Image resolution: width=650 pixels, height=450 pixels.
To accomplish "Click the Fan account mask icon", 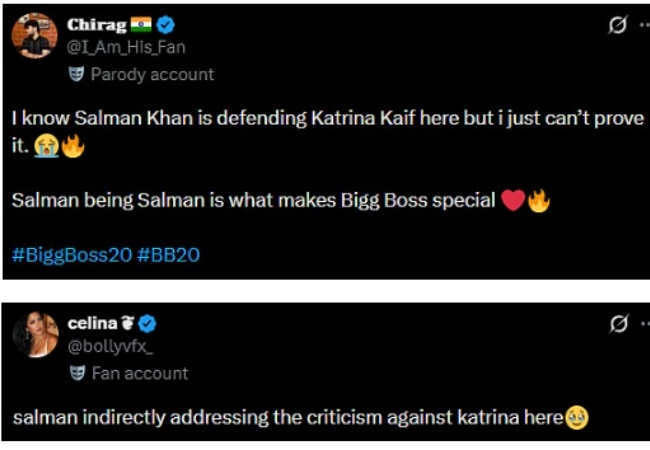I will click(x=77, y=373).
